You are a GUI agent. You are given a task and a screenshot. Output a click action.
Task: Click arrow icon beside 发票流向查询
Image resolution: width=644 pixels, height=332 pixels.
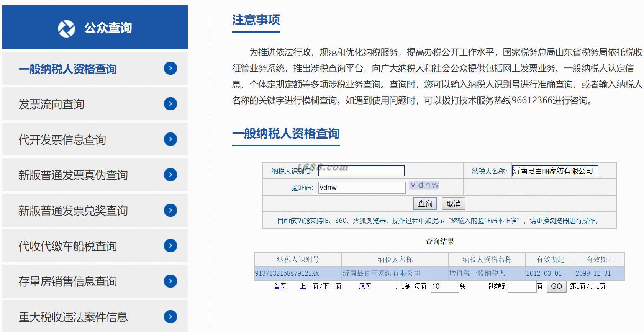coord(170,104)
